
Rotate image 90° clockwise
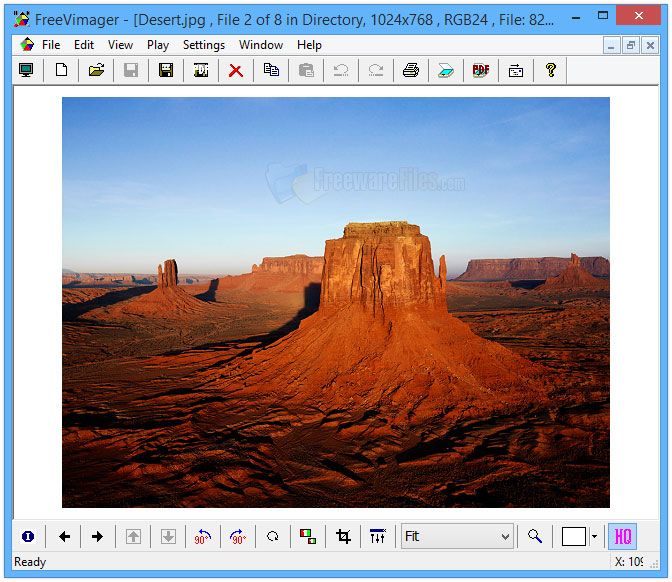click(x=238, y=536)
